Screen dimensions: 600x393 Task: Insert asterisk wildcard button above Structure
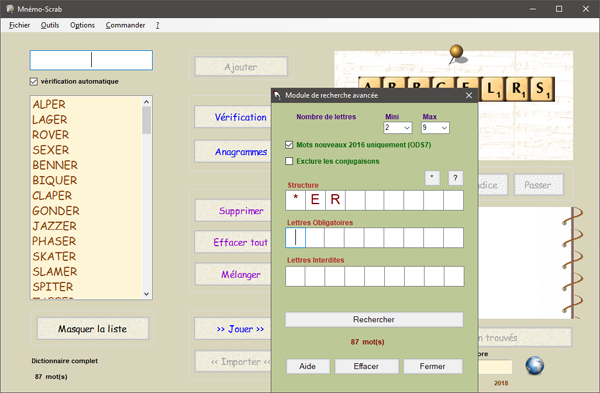coord(432,178)
